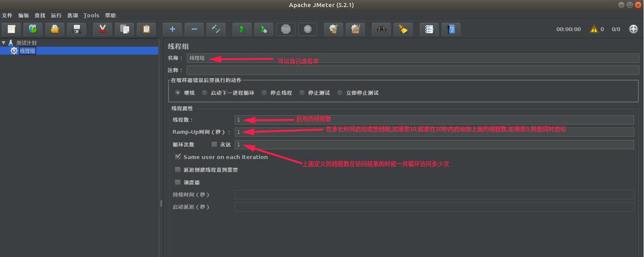Click the 注释 comments input field
Viewport: 644px width, 257px height.
[413, 70]
